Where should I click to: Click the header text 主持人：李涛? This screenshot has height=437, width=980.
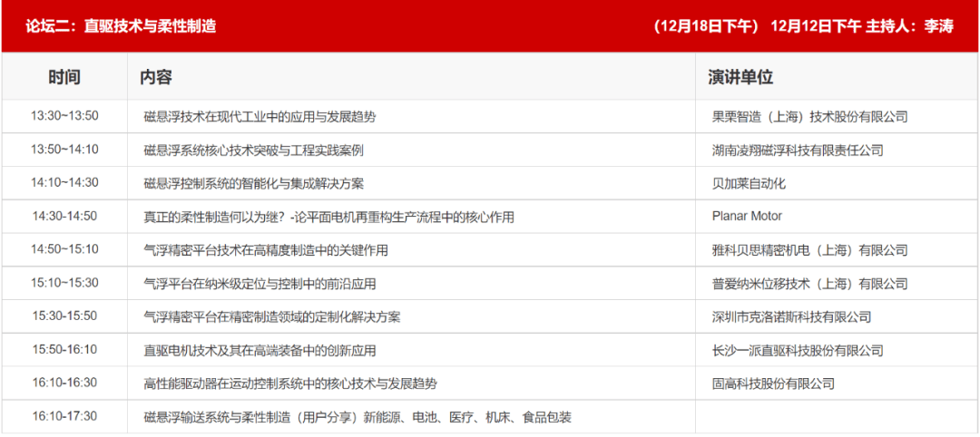click(x=909, y=27)
